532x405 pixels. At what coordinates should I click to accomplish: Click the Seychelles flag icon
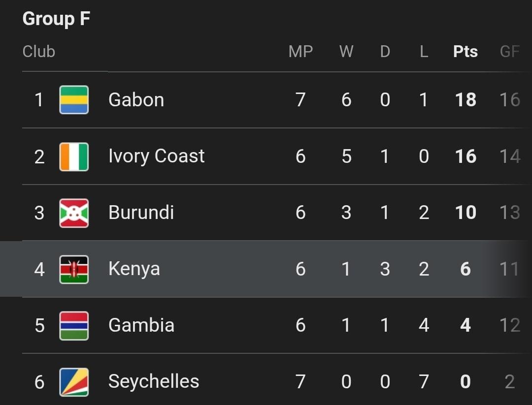point(74,382)
